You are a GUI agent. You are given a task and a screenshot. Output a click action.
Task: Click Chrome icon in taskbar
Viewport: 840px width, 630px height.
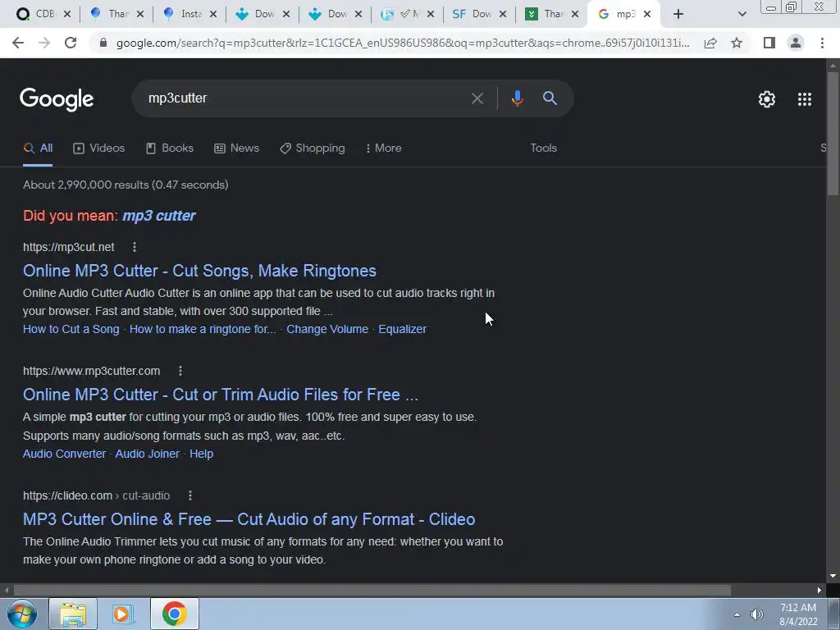175,614
